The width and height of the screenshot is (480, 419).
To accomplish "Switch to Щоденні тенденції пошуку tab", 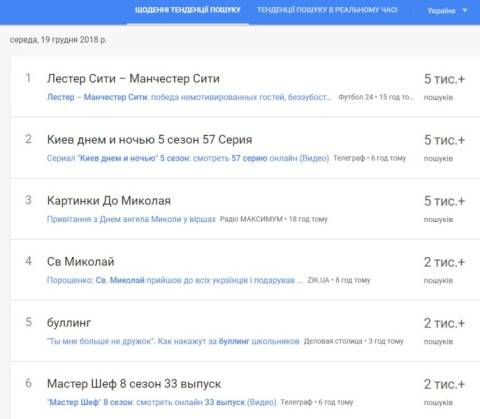I will click(187, 10).
